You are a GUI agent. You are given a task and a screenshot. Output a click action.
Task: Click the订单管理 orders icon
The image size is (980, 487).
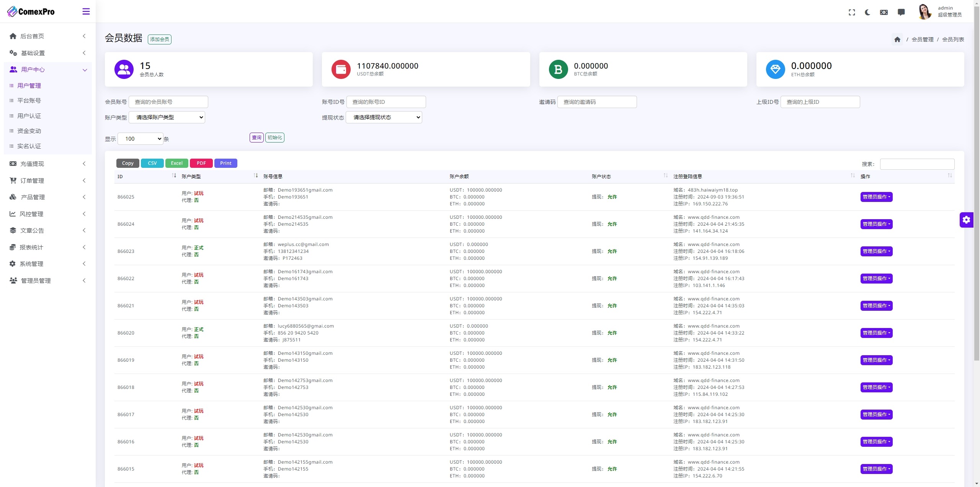pyautogui.click(x=13, y=180)
